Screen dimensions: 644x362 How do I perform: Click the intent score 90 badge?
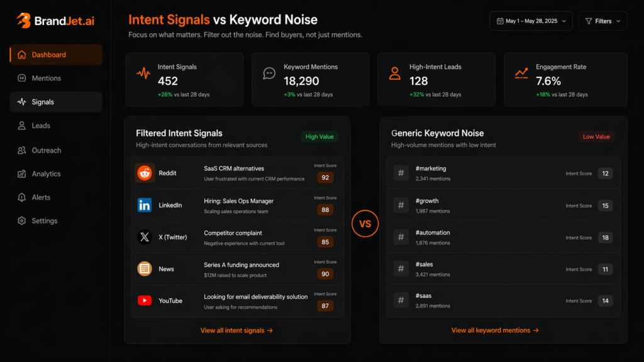tap(325, 274)
